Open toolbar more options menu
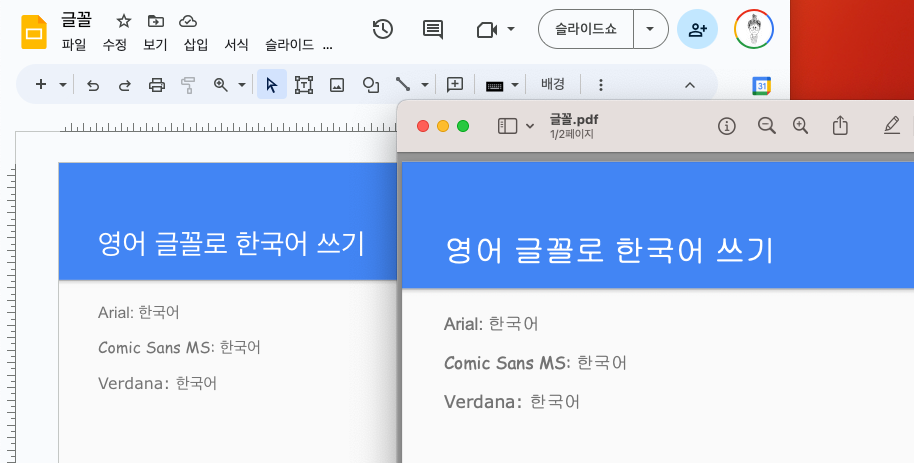This screenshot has height=463, width=914. pos(600,85)
